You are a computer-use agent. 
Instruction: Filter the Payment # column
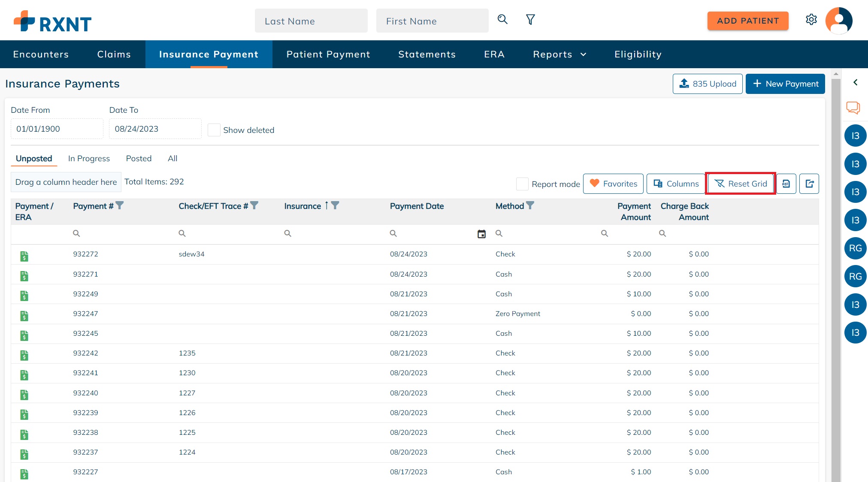click(x=120, y=205)
